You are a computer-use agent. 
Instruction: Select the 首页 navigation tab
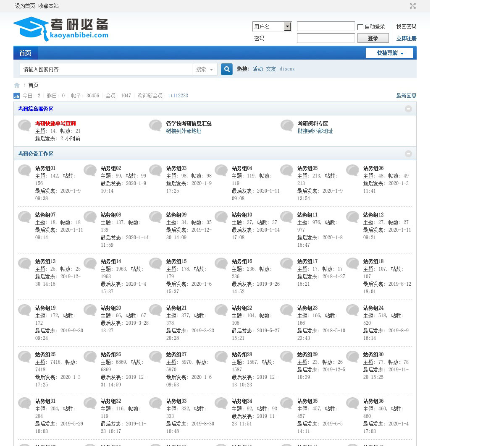[25, 53]
